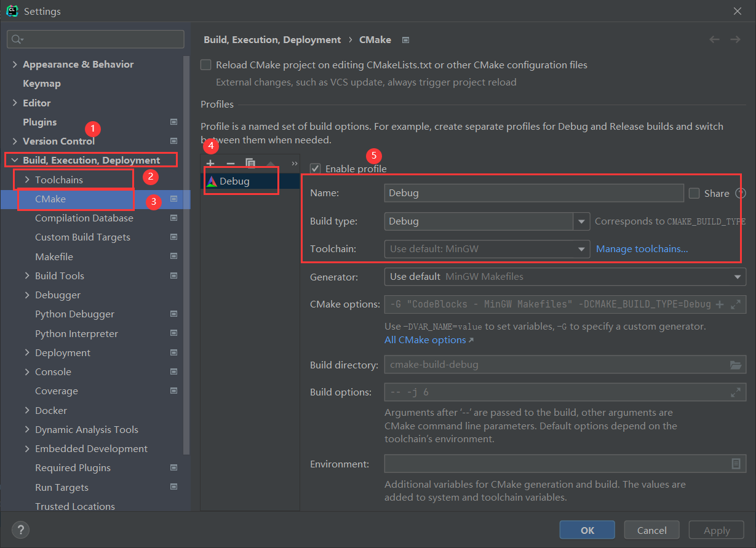This screenshot has height=548, width=756.
Task: Open the Toolchain dropdown
Action: point(581,249)
